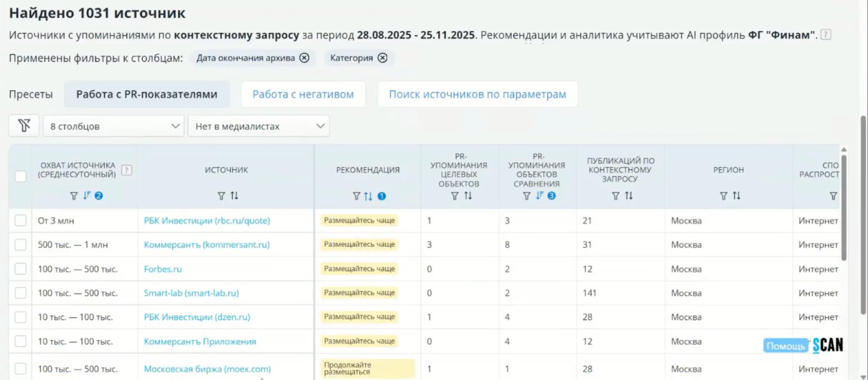Reset all filters with the crossed funnel icon

[x=24, y=126]
